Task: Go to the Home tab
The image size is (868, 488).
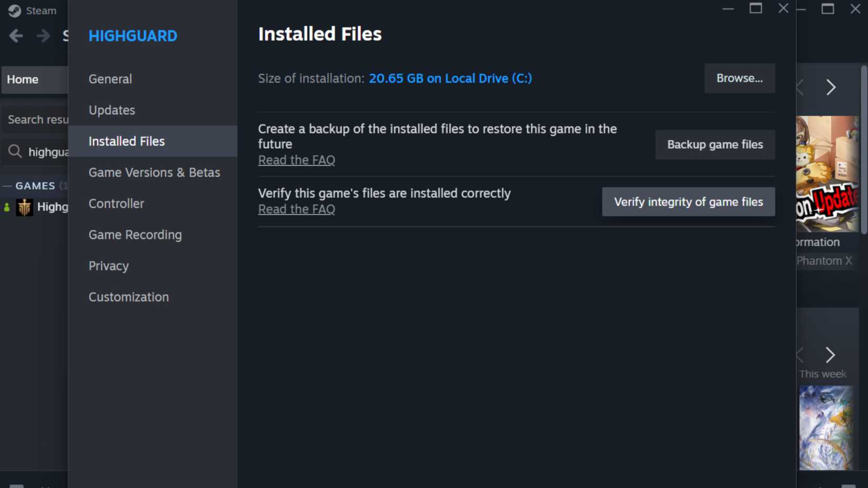Action: 22,79
